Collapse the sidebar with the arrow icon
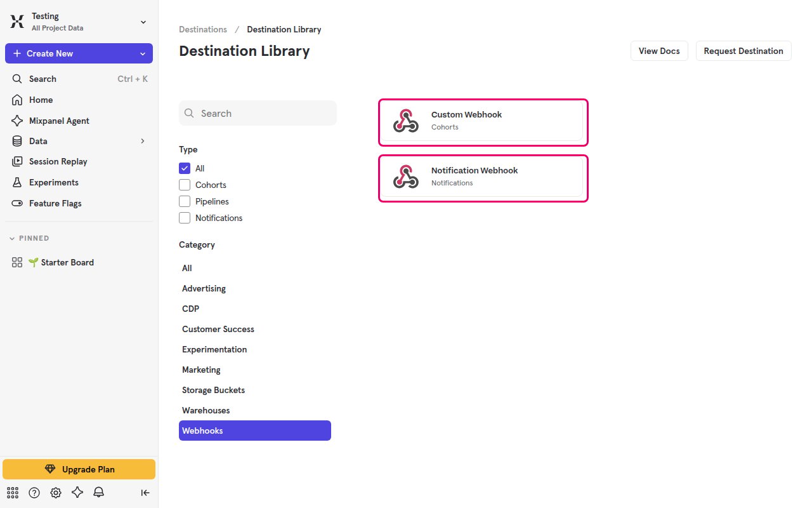 (145, 492)
